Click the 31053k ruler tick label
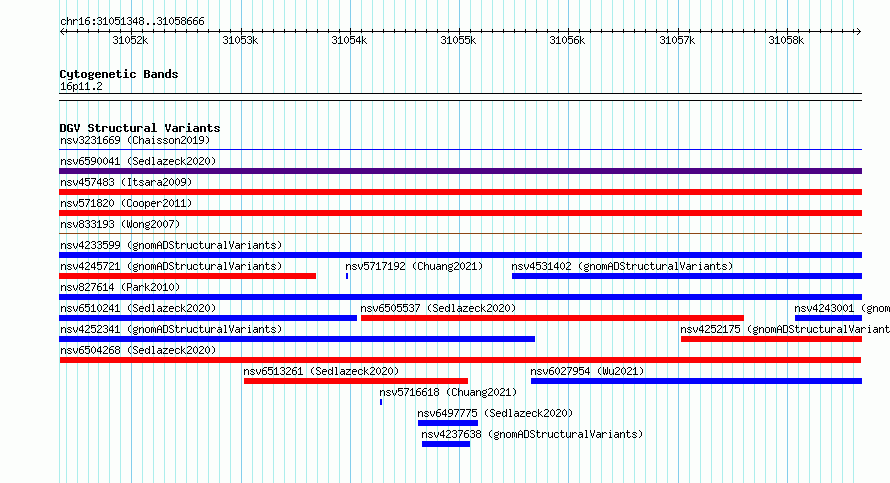 tap(240, 40)
